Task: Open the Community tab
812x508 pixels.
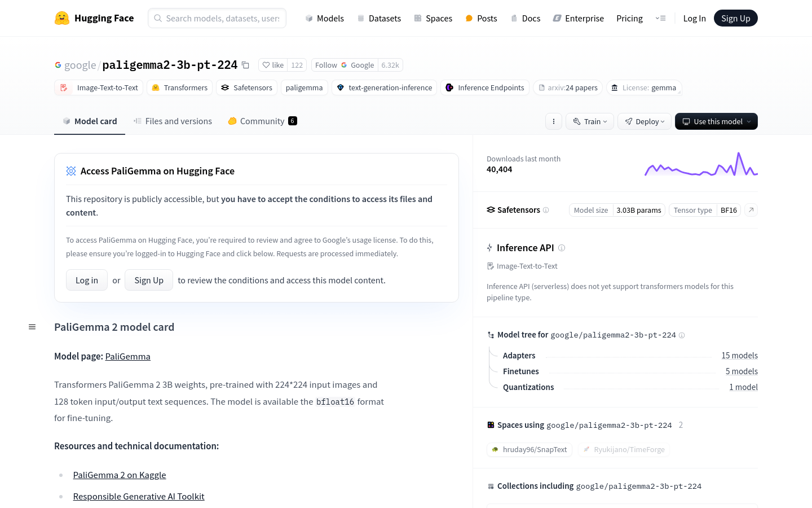Action: pos(262,121)
